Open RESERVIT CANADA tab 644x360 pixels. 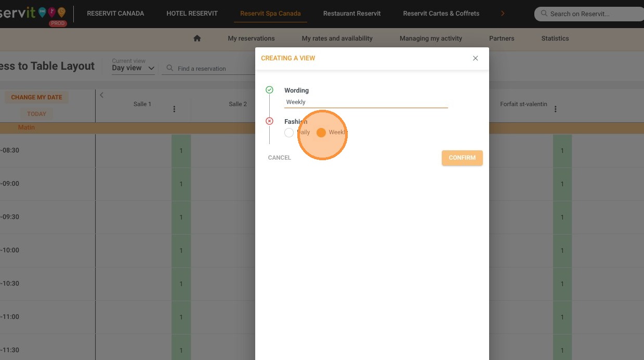click(115, 14)
